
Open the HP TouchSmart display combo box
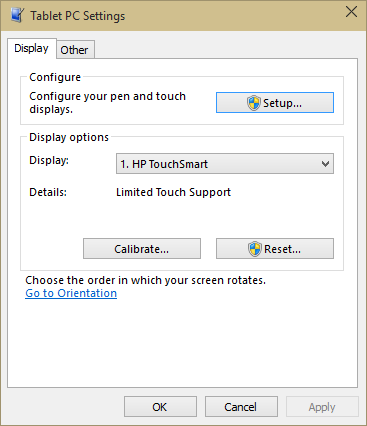pyautogui.click(x=225, y=164)
